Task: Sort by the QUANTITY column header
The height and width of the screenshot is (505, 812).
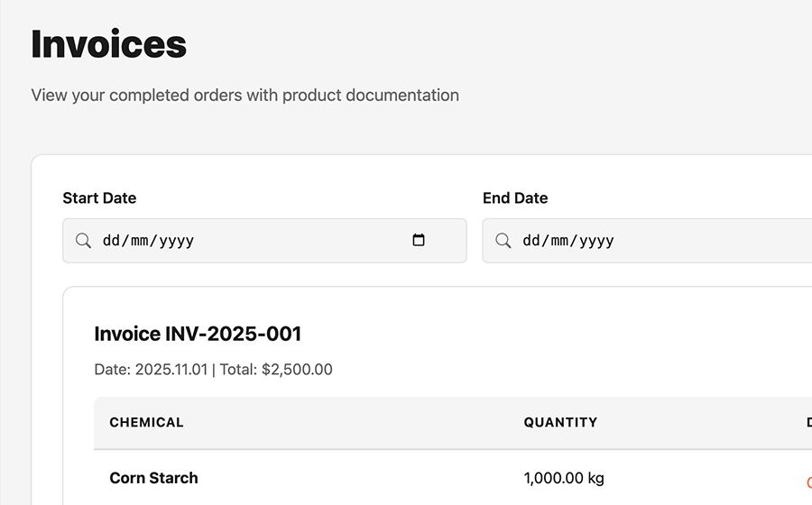Action: click(560, 422)
